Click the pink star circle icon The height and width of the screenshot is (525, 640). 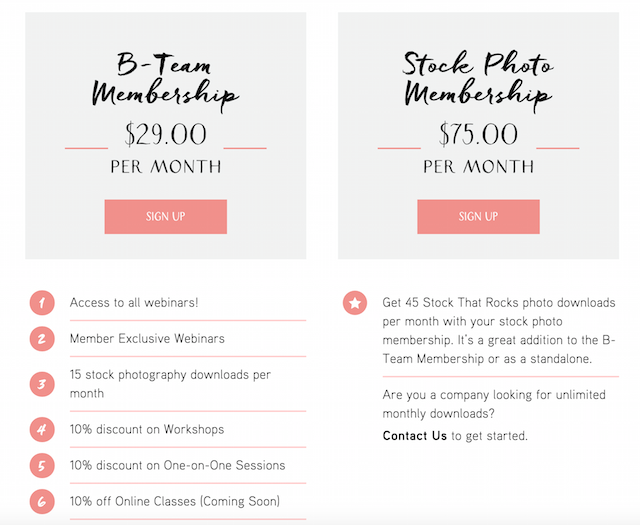(355, 303)
